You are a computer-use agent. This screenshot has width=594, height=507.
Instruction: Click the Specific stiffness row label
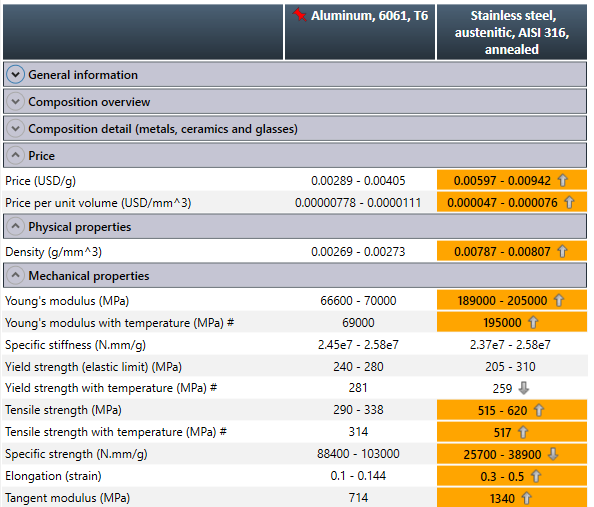[75, 345]
